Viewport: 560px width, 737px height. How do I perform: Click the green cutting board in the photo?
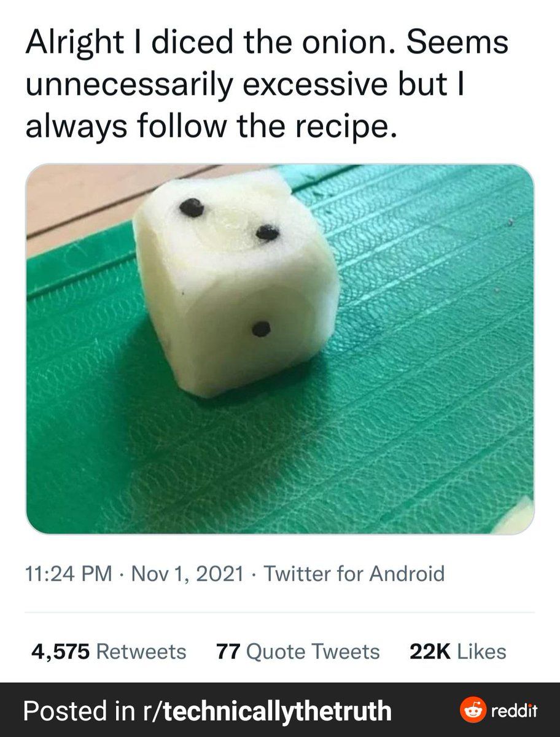coord(399,399)
